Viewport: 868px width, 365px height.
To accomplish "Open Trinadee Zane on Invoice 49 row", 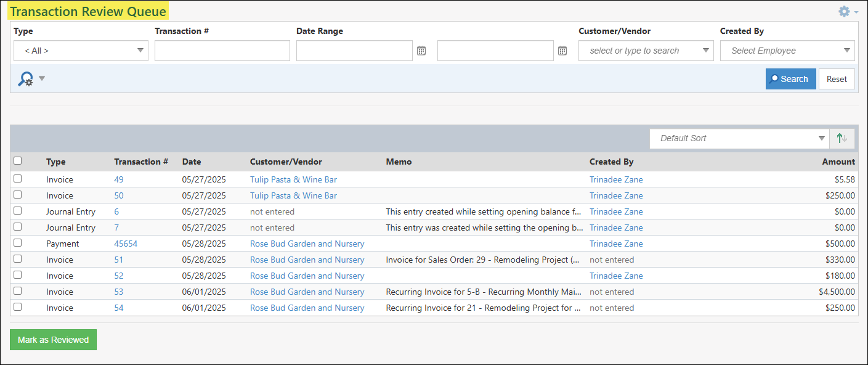I will click(x=616, y=179).
